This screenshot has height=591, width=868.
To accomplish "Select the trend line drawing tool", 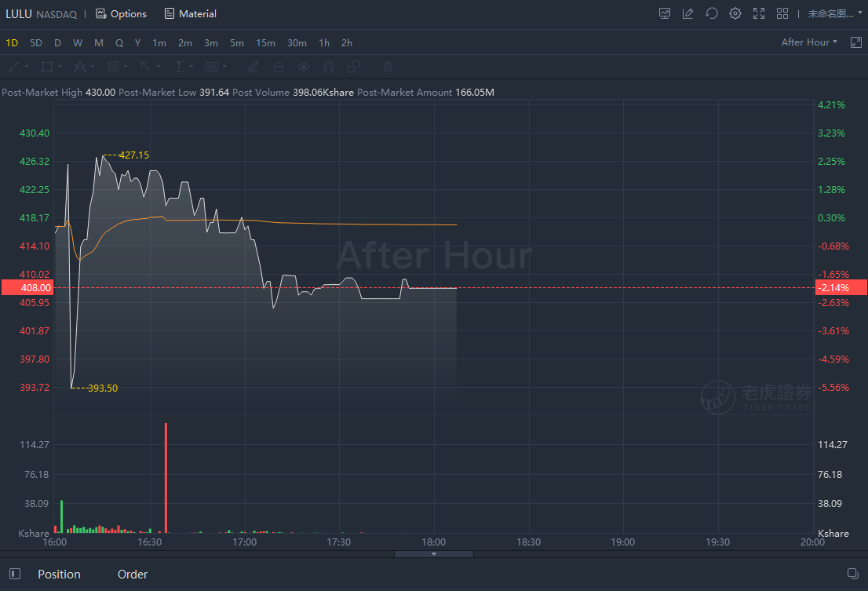I will click(x=14, y=67).
